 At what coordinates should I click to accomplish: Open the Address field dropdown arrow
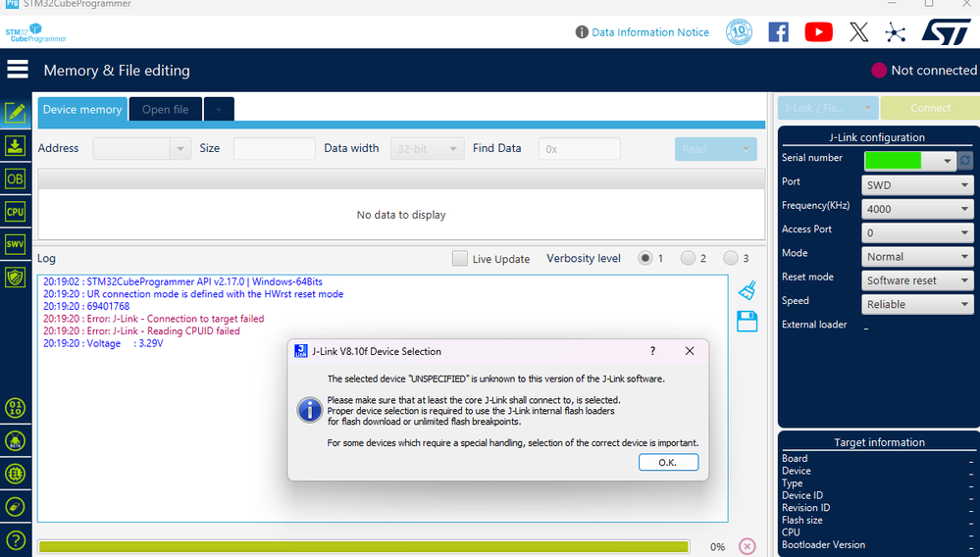click(x=180, y=149)
